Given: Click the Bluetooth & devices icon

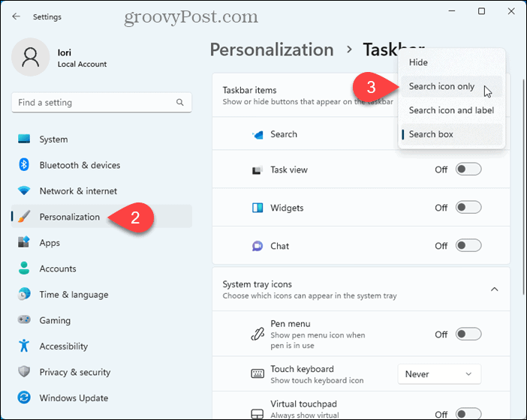Looking at the screenshot, I should pyautogui.click(x=24, y=165).
